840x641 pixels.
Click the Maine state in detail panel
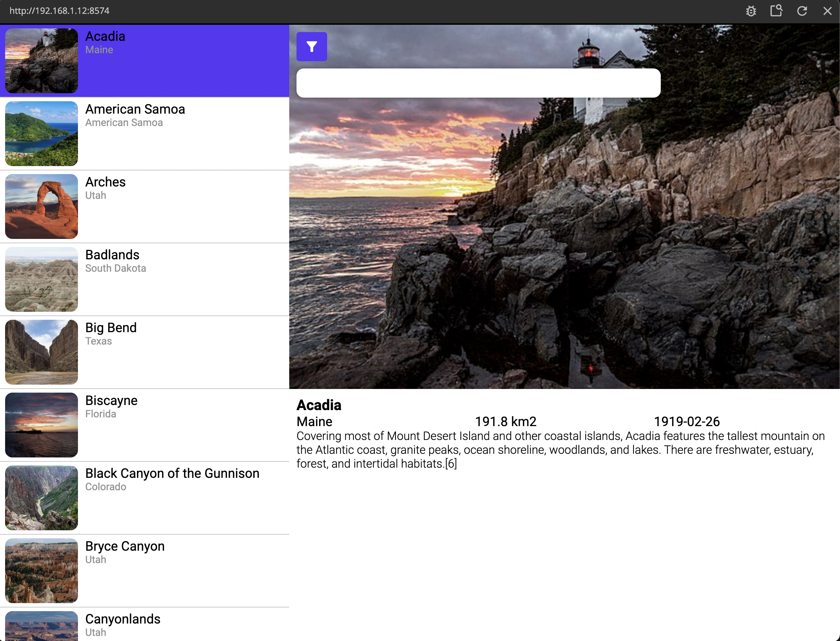(314, 422)
